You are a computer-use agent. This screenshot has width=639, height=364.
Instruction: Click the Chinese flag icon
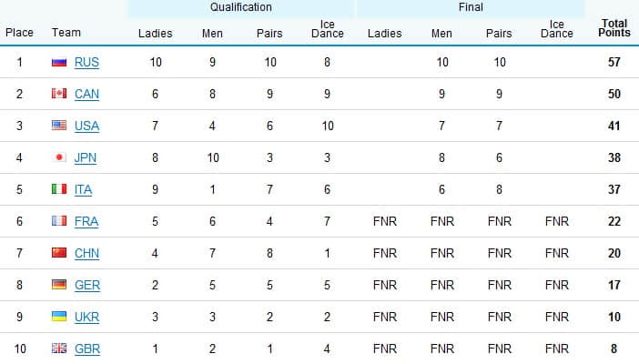(x=59, y=253)
